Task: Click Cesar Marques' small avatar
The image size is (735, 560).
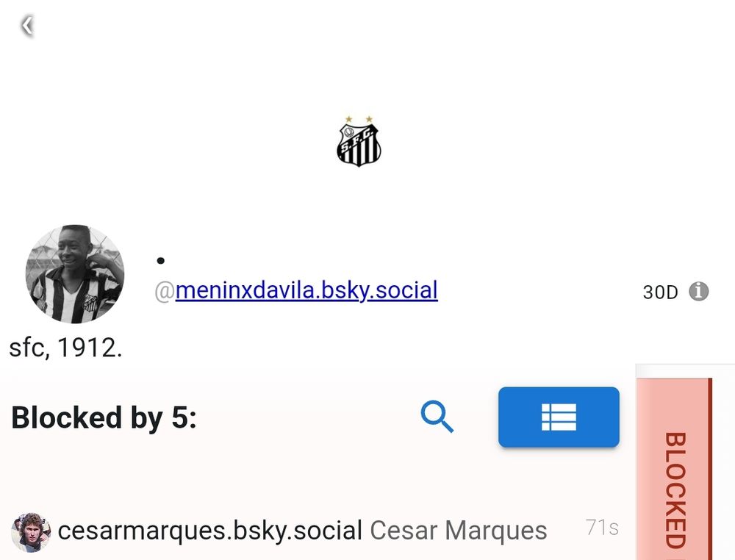Action: (31, 532)
